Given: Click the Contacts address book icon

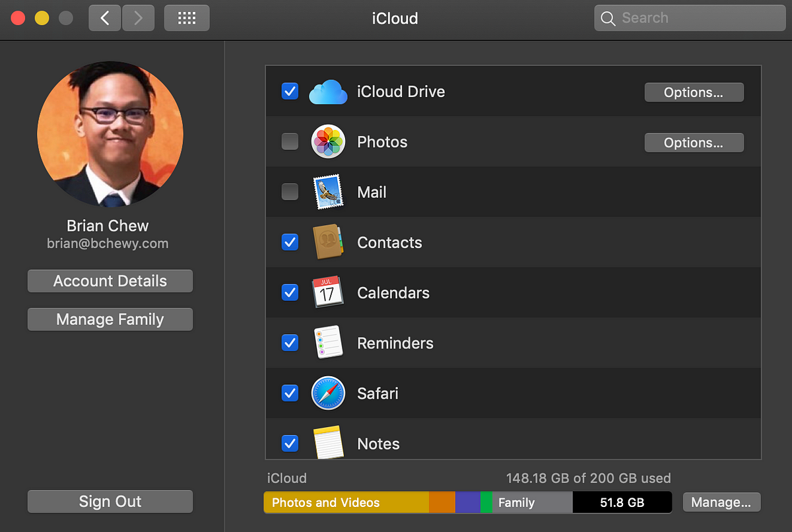Looking at the screenshot, I should 328,242.
